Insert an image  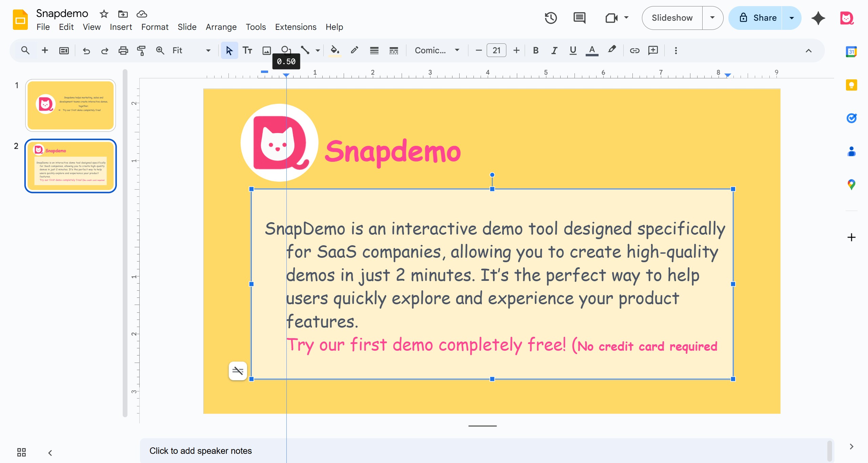[267, 51]
